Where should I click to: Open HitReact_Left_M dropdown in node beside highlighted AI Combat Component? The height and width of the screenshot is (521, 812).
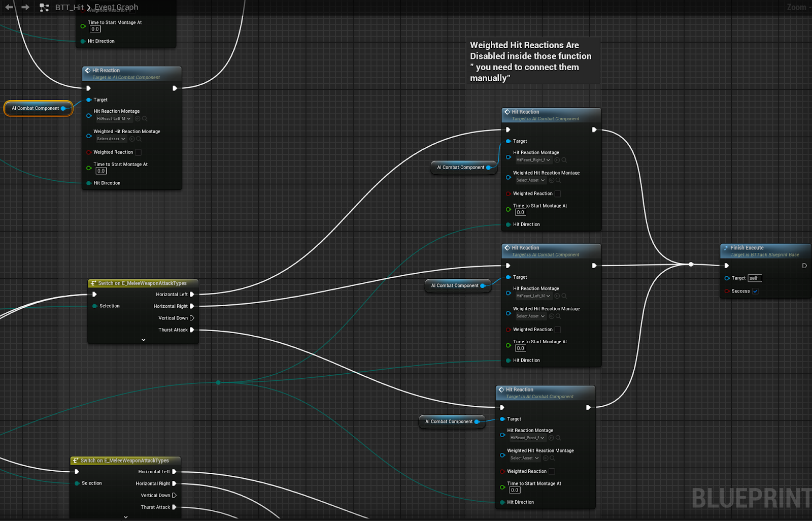114,118
